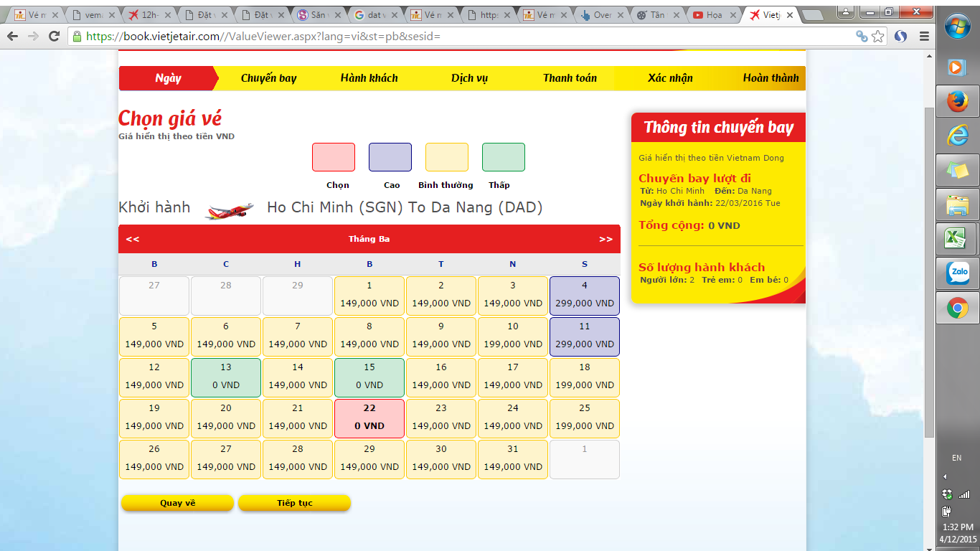Select date 10 priced 199,000 VND
980x551 pixels.
pyautogui.click(x=513, y=336)
